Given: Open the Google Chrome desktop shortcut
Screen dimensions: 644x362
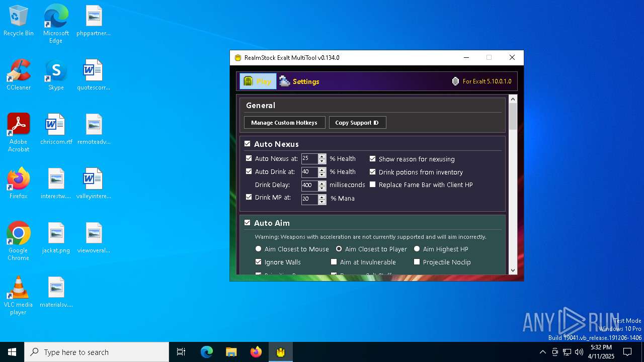Looking at the screenshot, I should click(x=19, y=241).
